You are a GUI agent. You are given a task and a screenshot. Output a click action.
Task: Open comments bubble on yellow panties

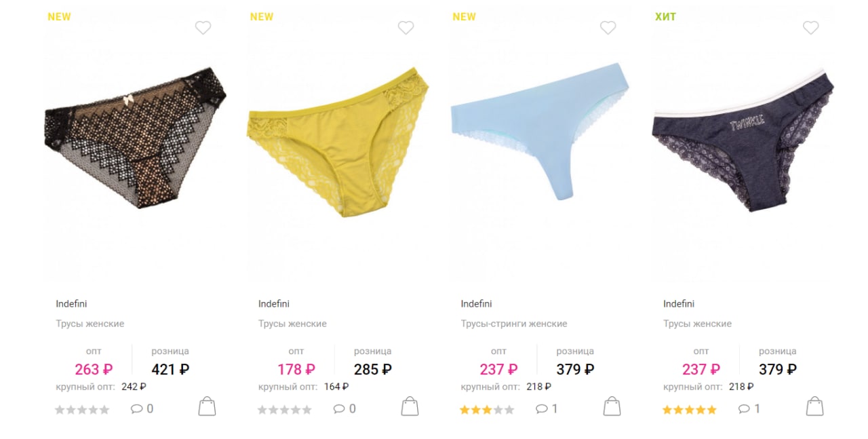[344, 409]
